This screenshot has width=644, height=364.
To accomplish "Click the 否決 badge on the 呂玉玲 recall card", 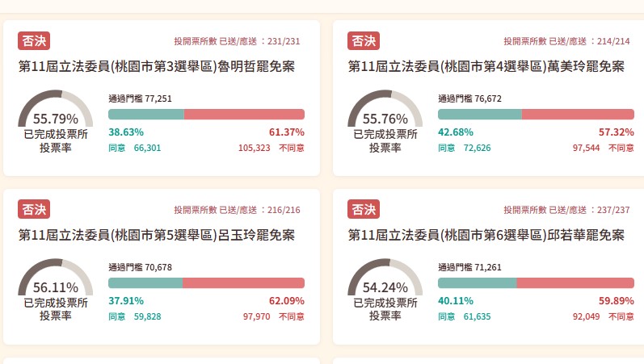I will coord(34,210).
